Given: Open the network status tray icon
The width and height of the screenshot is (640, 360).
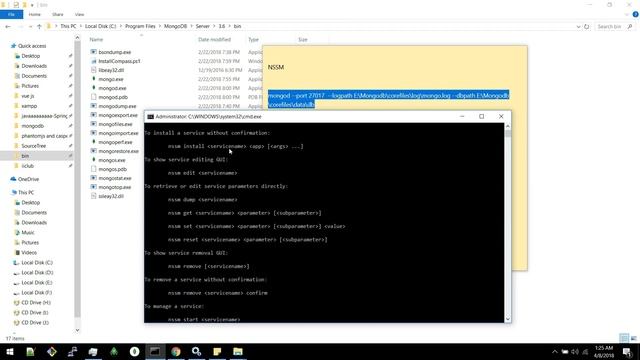Looking at the screenshot, I should click(x=585, y=352).
